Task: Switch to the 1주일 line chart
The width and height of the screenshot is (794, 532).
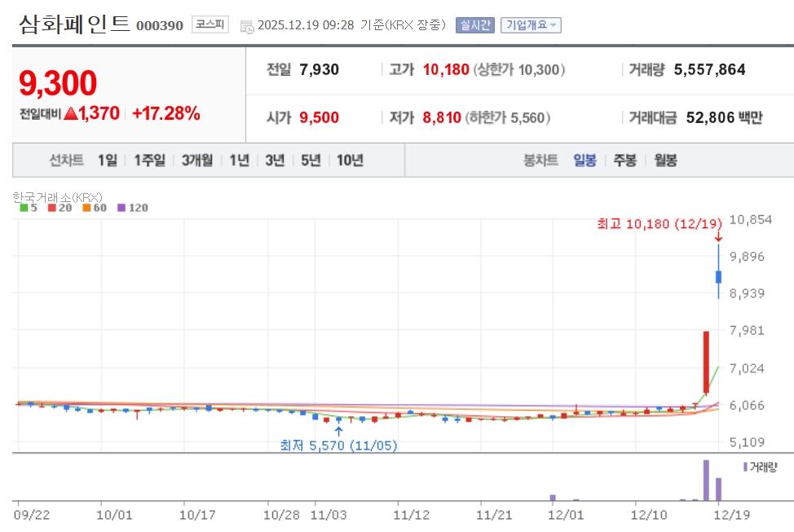Action: coord(150,160)
